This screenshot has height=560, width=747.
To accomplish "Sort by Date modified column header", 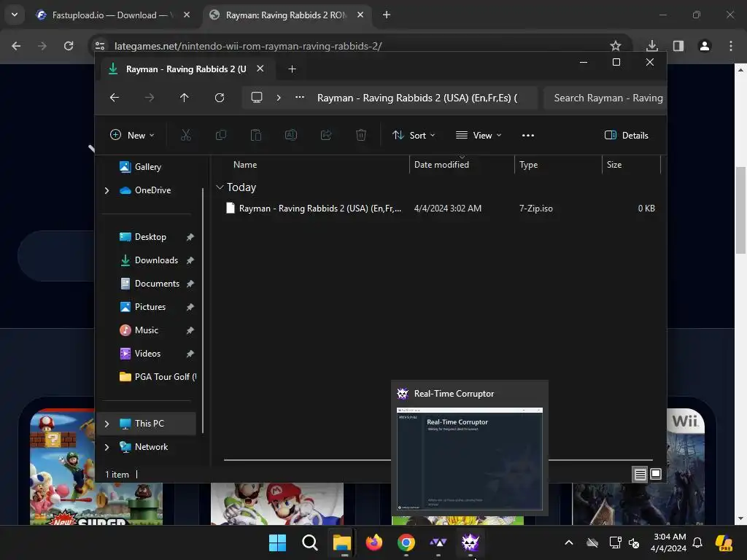I will (441, 165).
